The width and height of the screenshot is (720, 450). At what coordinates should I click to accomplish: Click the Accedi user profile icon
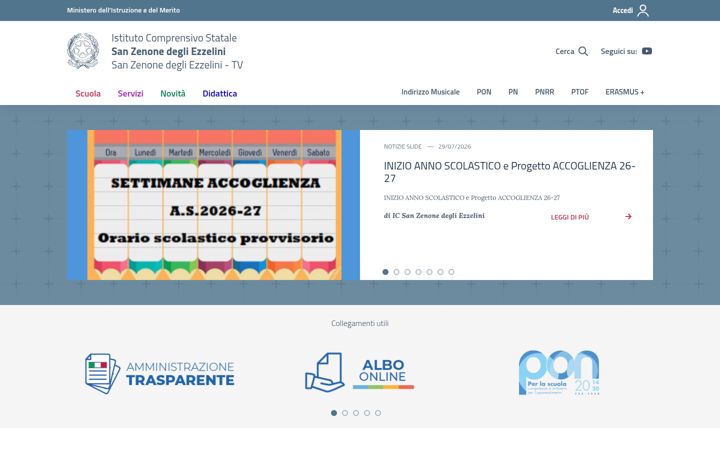(643, 10)
